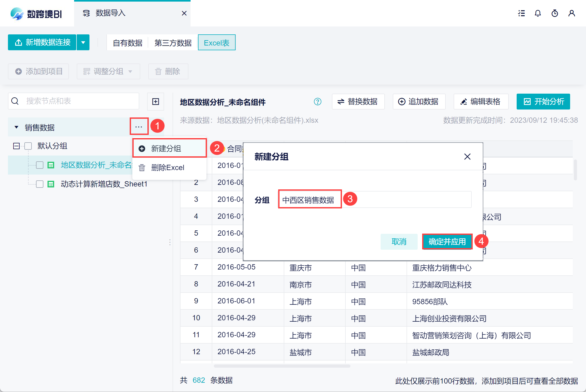Click the add node plus-square icon
Image resolution: width=586 pixels, height=392 pixels.
point(156,102)
